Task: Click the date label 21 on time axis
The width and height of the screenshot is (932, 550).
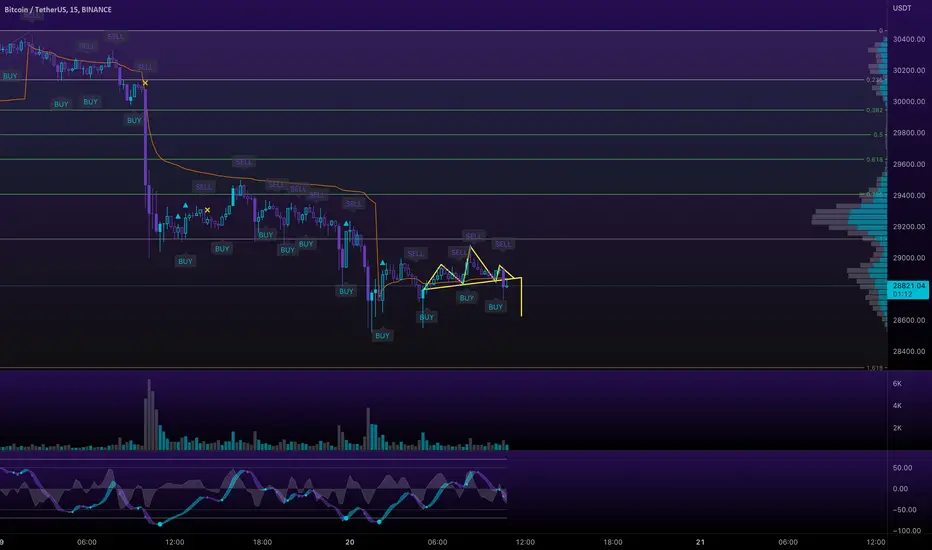Action: click(700, 542)
